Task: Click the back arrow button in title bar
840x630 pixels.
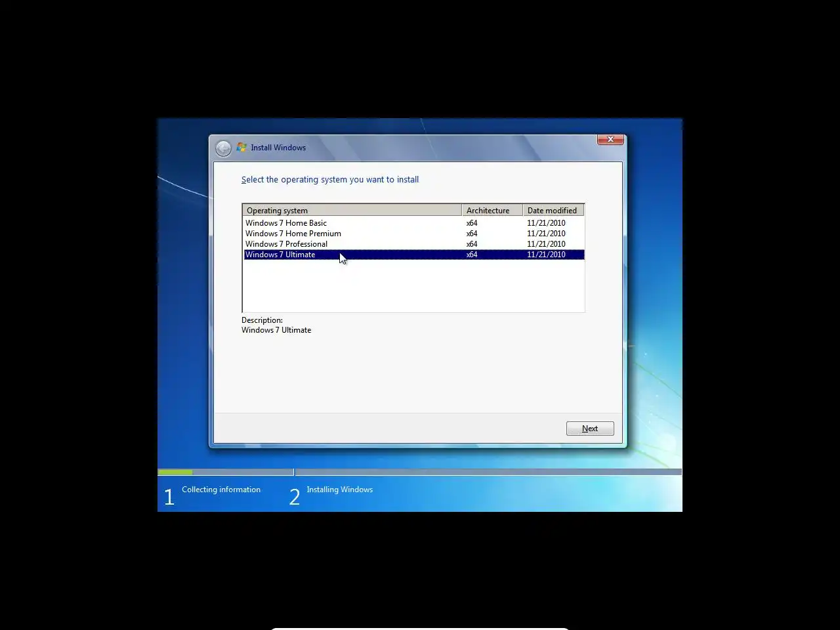Action: coord(223,148)
